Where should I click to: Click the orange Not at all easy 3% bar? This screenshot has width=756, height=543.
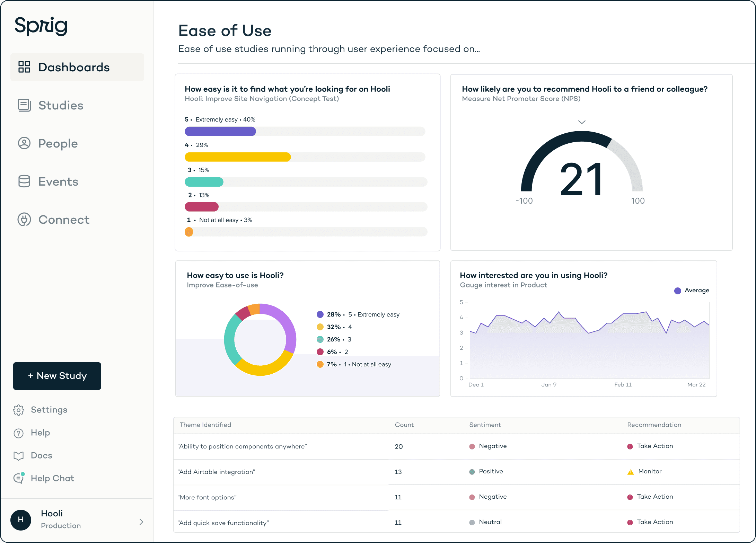click(x=189, y=232)
